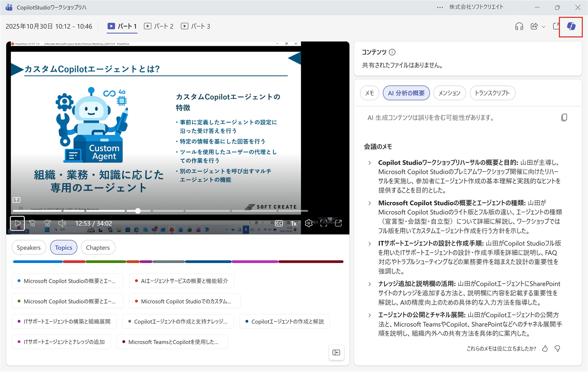Give thumbs up to the meeting notes
This screenshot has height=372, width=588.
544,348
